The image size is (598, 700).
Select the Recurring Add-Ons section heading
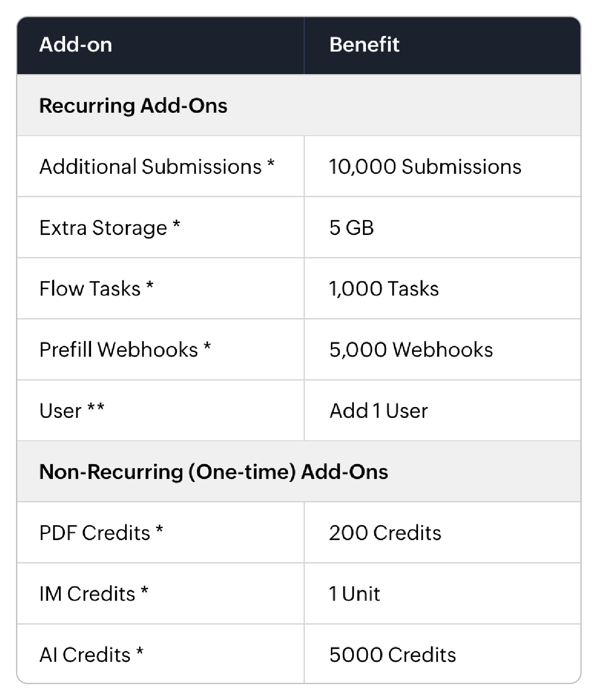pos(133,106)
